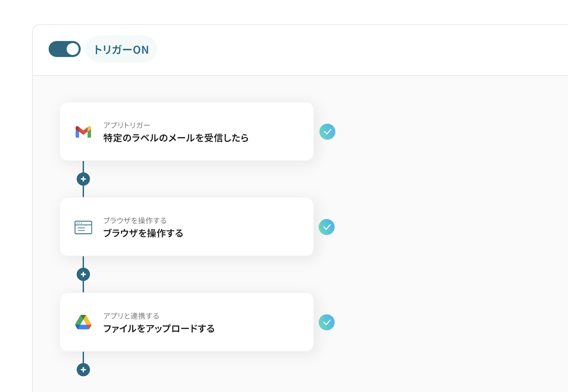Add a step below the browser operation
Screen dimensions: 568x392
[x=83, y=274]
